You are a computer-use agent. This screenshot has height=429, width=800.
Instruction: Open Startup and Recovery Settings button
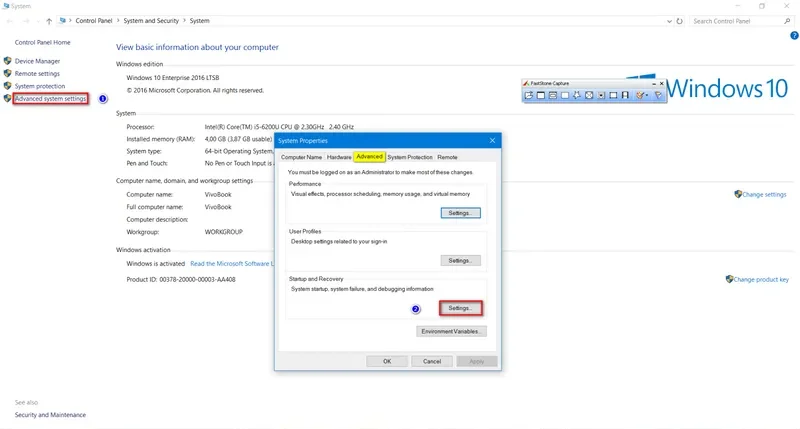[460, 308]
